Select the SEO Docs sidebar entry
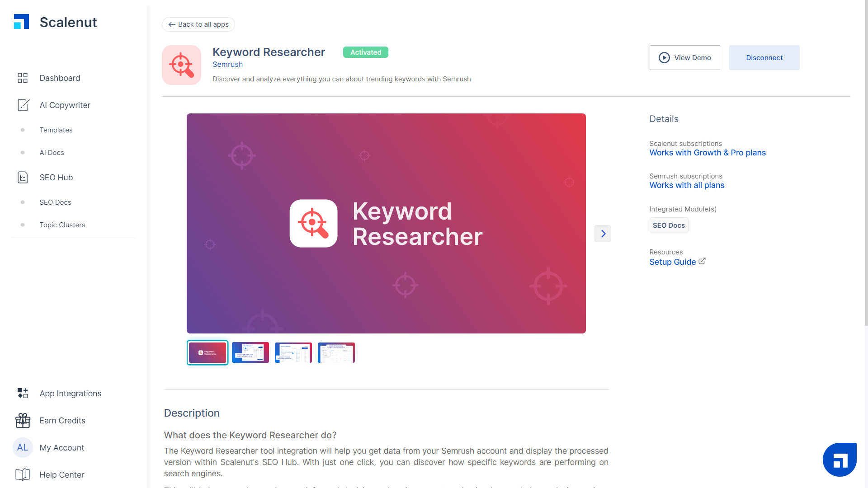 (x=55, y=202)
